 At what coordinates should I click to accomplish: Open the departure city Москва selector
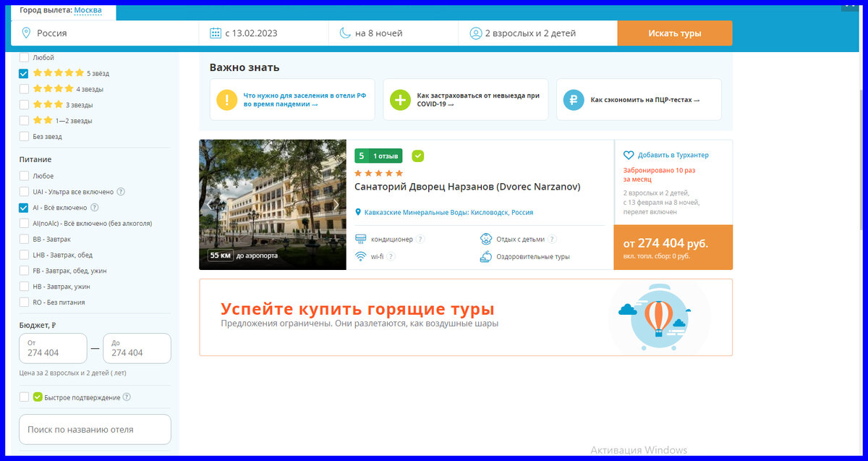(88, 10)
